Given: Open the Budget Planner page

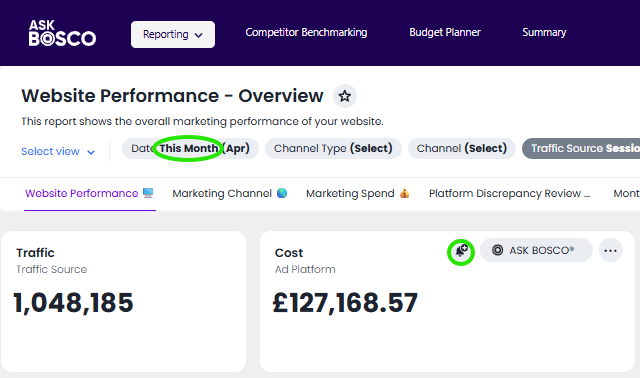Looking at the screenshot, I should click(445, 33).
